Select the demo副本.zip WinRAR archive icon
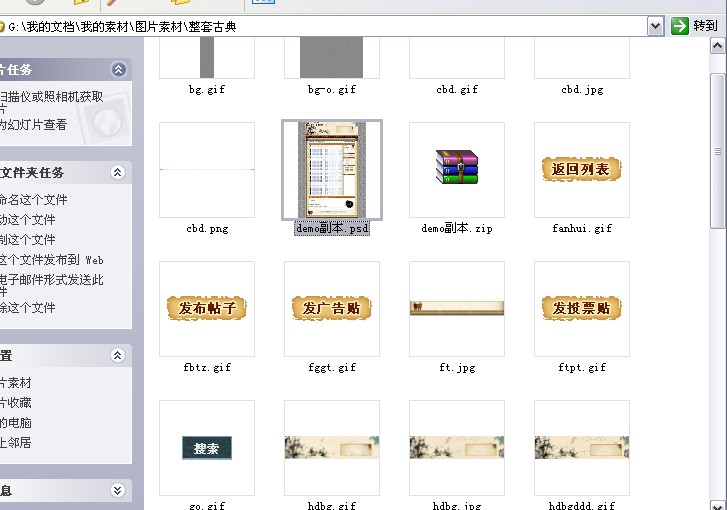The image size is (727, 510). (457, 167)
